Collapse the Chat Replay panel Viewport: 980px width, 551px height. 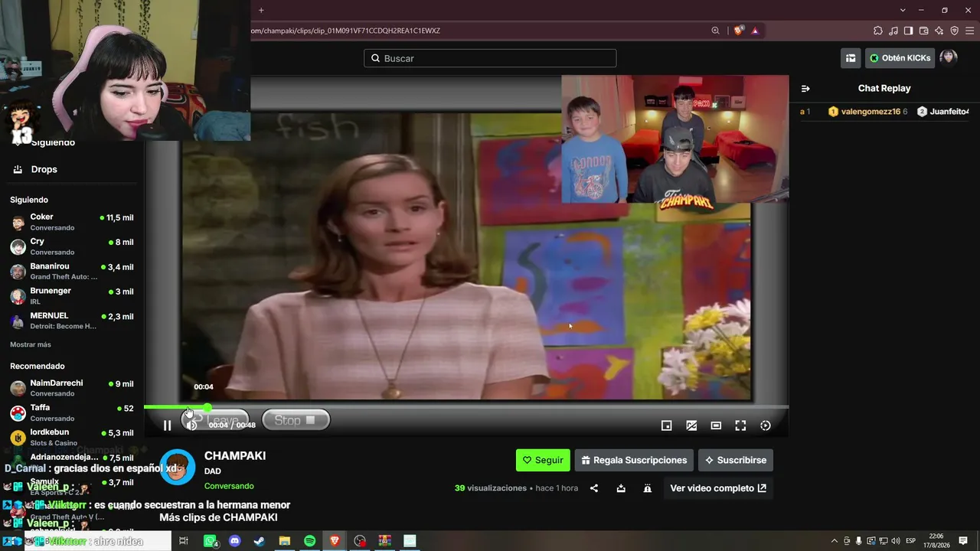tap(805, 89)
